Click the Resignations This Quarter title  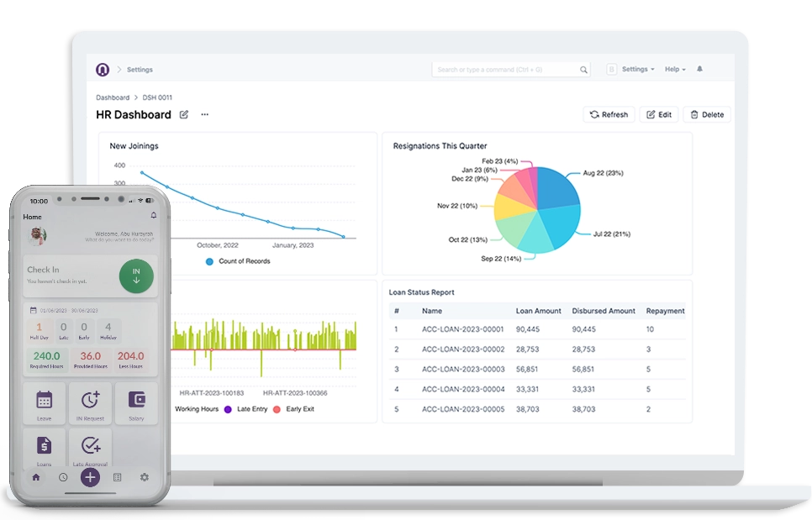point(440,146)
